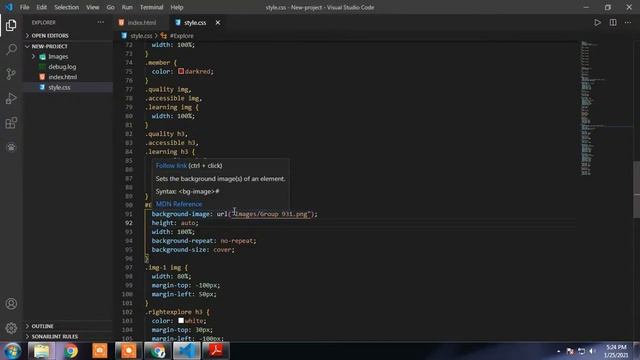Open the darkred color swatch

click(181, 71)
